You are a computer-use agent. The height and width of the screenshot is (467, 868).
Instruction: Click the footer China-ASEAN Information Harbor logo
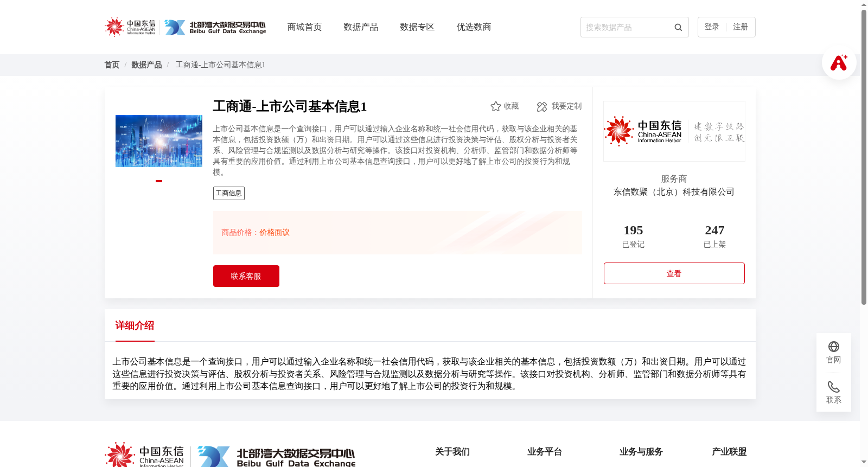click(x=144, y=455)
